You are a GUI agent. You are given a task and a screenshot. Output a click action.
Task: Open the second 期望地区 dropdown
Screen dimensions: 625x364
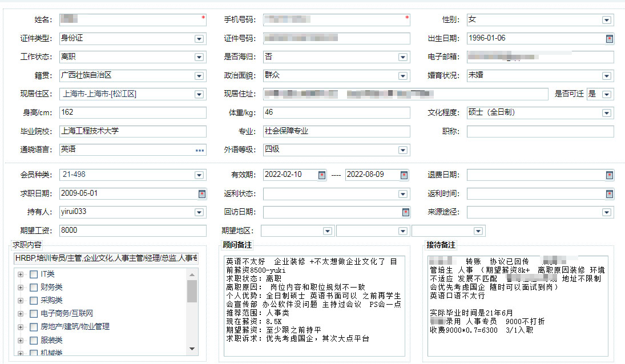402,231
